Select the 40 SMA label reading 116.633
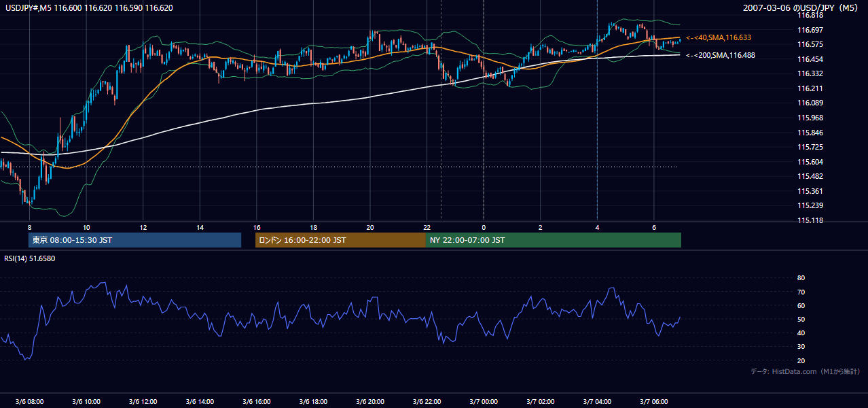Screen dimensions: 868x408 (719, 38)
